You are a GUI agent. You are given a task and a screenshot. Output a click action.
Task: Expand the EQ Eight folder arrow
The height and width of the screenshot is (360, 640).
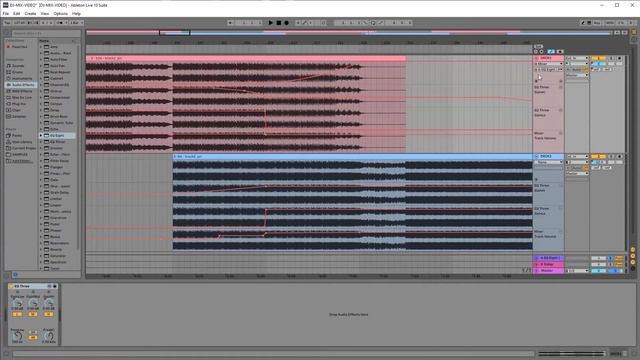(41, 136)
